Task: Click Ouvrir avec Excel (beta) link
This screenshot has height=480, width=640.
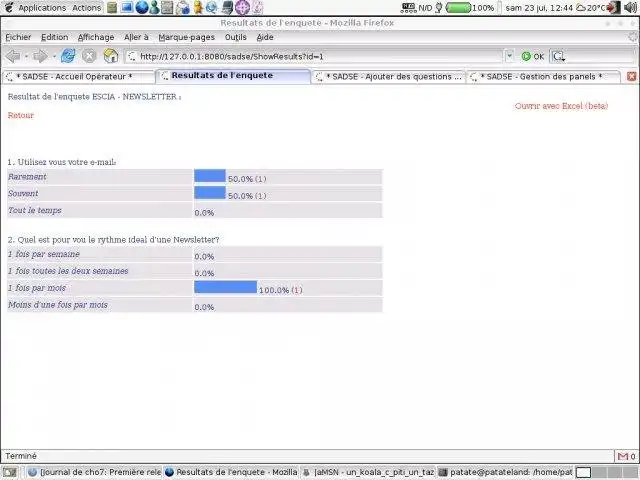Action: [561, 106]
